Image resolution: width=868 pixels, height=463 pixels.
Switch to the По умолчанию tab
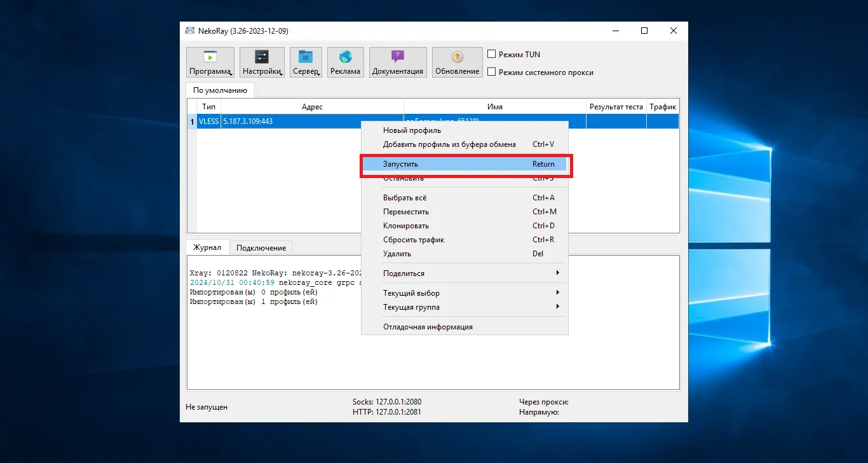(220, 90)
